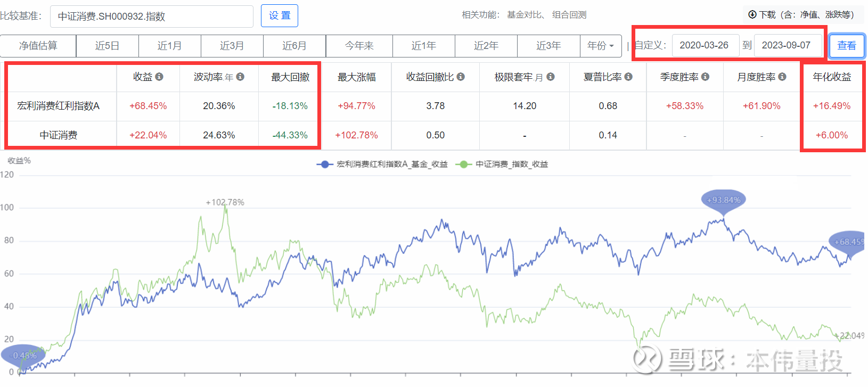Image resolution: width=868 pixels, height=387 pixels.
Task: Click the +93.84% peak marker on chart
Action: [724, 201]
